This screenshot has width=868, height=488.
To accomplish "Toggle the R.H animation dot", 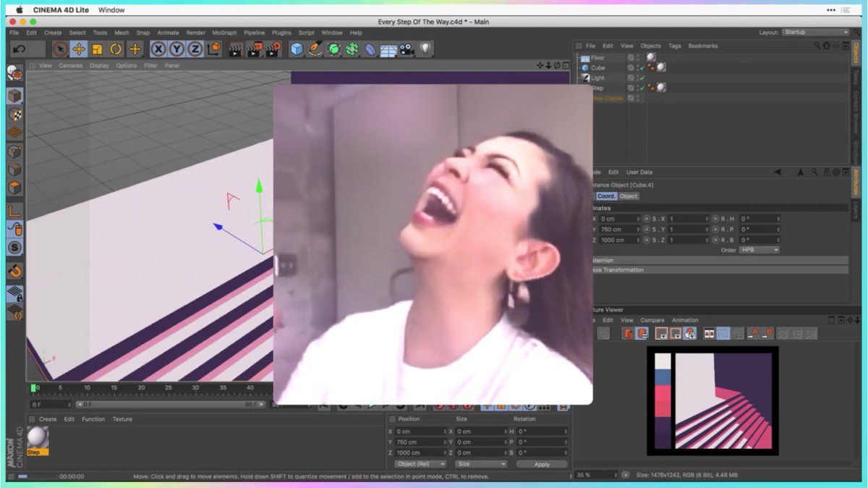I will [x=715, y=219].
